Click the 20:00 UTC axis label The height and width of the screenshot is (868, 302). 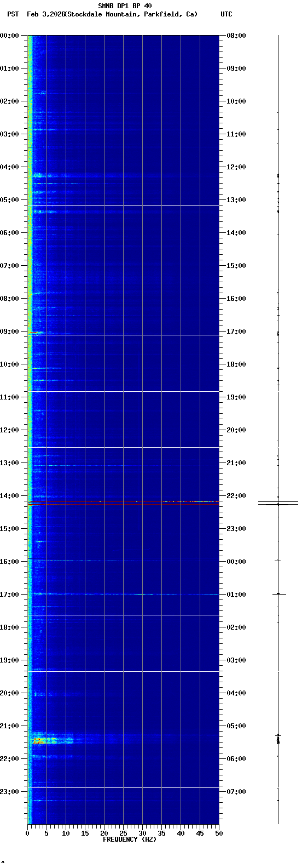[236, 430]
